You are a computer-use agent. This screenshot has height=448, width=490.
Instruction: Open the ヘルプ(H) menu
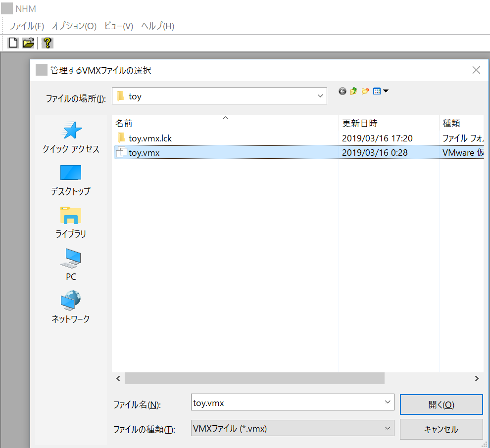158,26
